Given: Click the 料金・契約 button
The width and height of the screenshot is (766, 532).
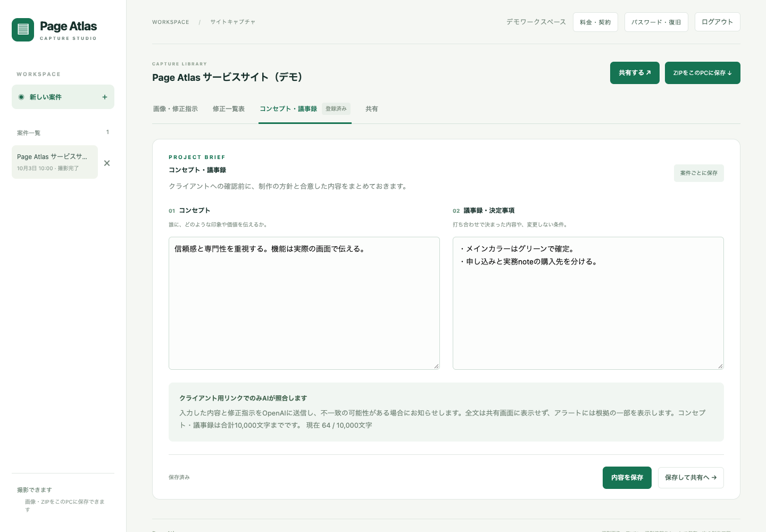Looking at the screenshot, I should tap(595, 22).
